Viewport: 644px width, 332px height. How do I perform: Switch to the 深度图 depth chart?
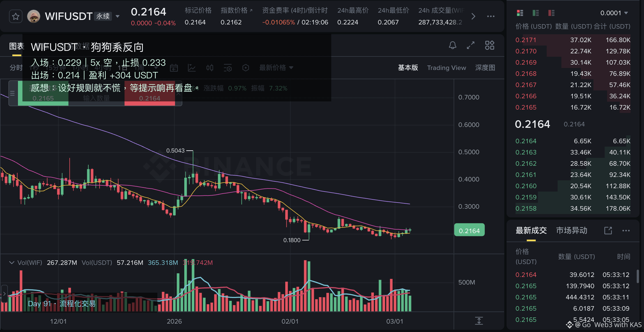click(485, 68)
